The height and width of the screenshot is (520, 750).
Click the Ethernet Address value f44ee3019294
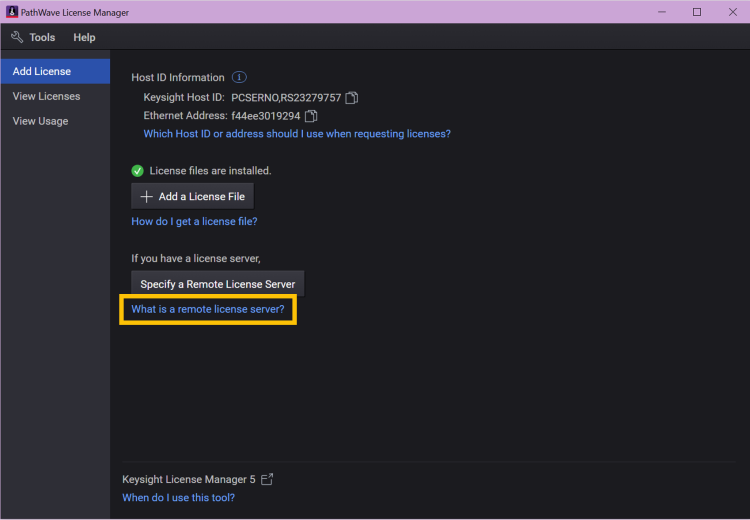(265, 116)
